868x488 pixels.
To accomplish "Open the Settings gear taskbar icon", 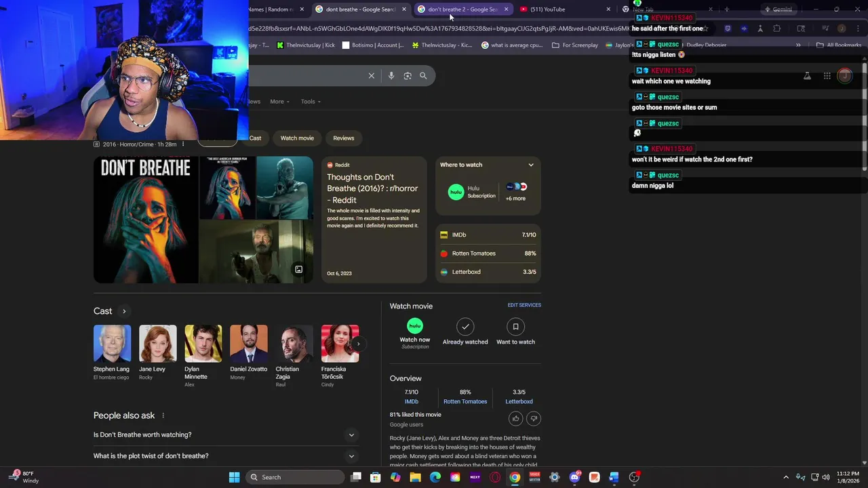I will pyautogui.click(x=555, y=477).
